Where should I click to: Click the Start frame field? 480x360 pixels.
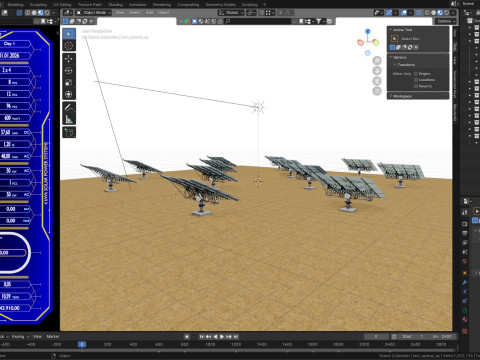tap(413, 337)
